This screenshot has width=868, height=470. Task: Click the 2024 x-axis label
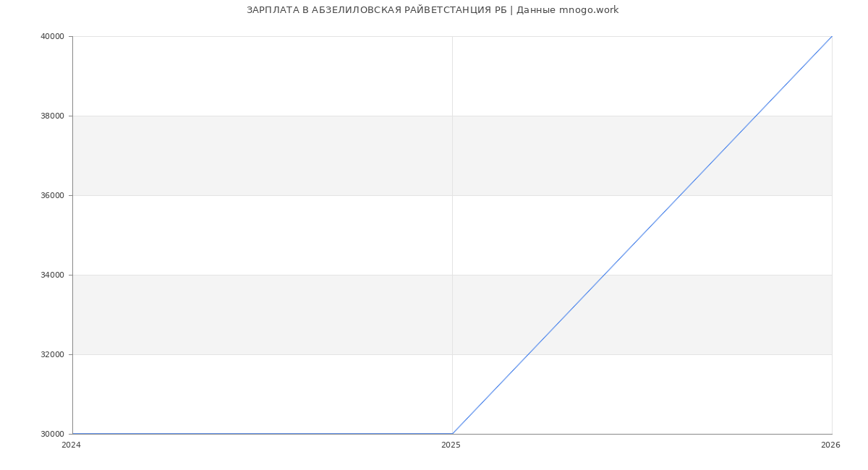click(71, 445)
